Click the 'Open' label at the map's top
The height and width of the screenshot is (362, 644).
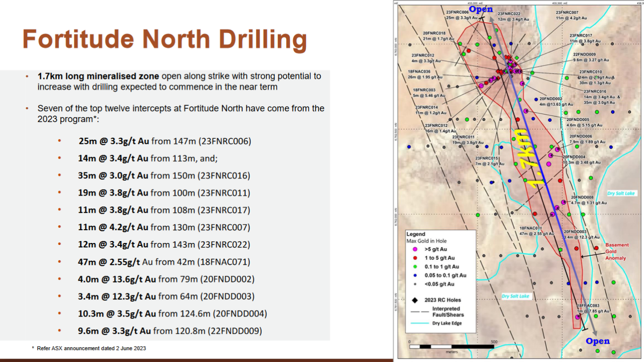pyautogui.click(x=481, y=9)
